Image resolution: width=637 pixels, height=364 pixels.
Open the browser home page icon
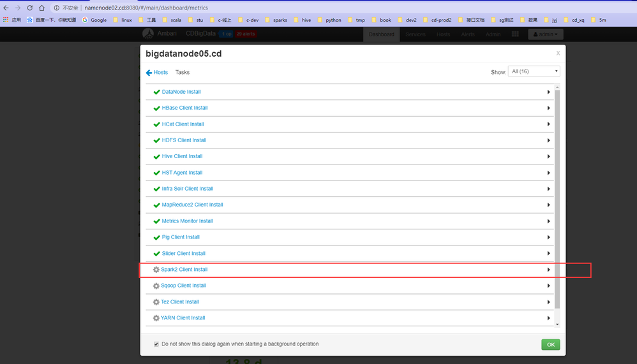click(x=41, y=8)
